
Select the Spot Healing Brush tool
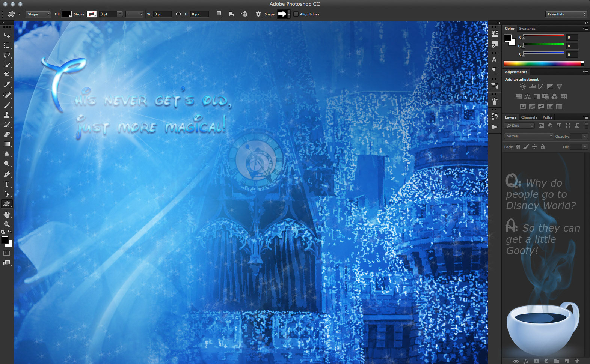coord(7,95)
